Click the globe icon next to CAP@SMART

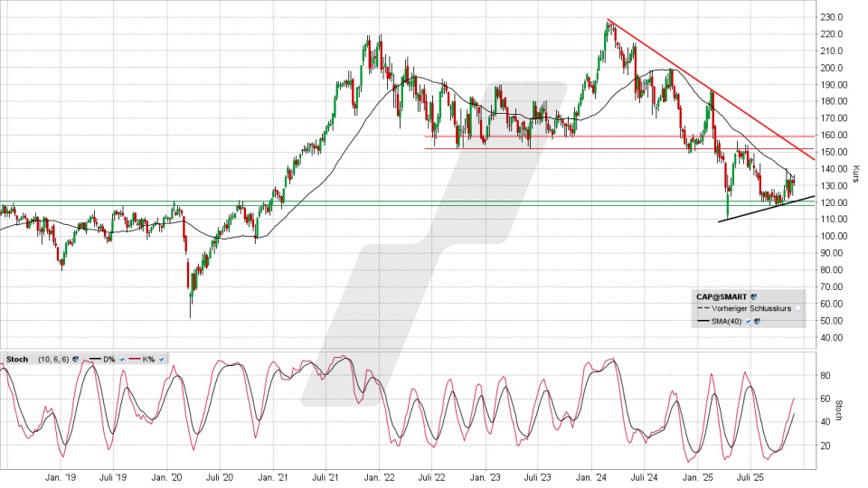coord(753,296)
